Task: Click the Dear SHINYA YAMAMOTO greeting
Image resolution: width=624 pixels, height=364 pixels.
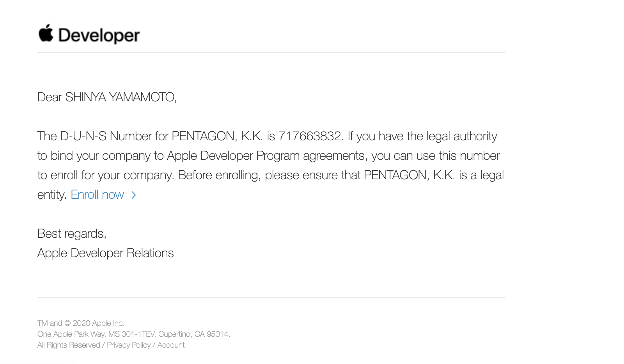Action: (x=107, y=97)
